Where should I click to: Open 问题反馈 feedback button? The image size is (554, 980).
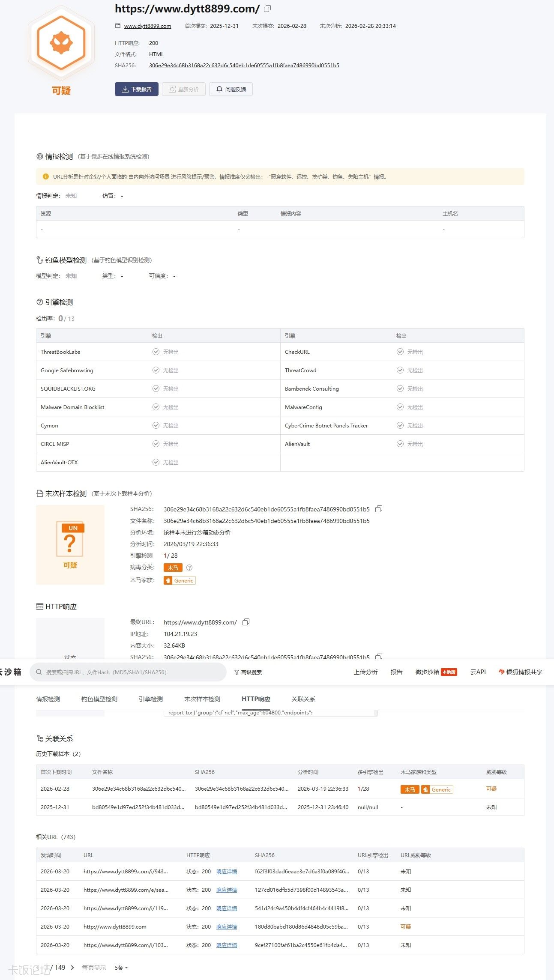(231, 89)
